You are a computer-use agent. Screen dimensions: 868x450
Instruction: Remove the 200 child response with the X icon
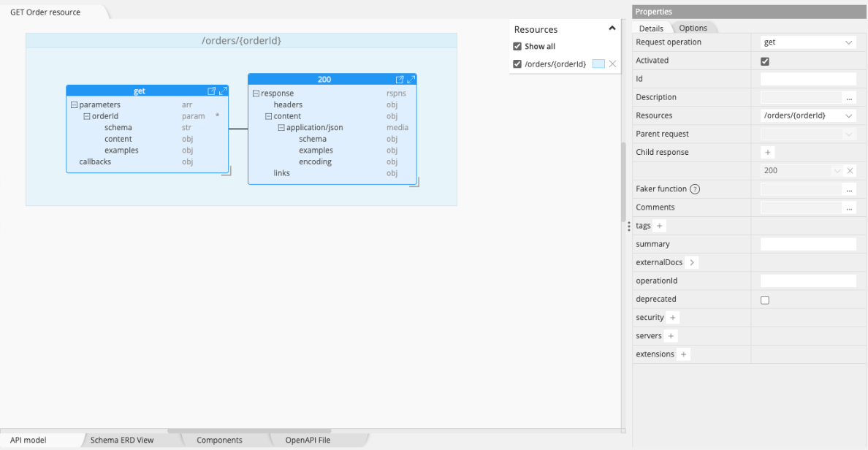pos(850,170)
